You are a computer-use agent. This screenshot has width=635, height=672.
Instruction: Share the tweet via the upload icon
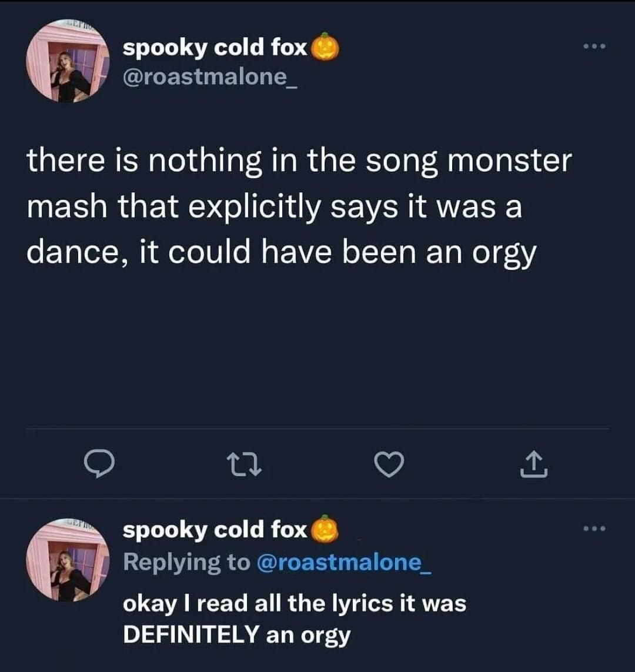pos(534,464)
